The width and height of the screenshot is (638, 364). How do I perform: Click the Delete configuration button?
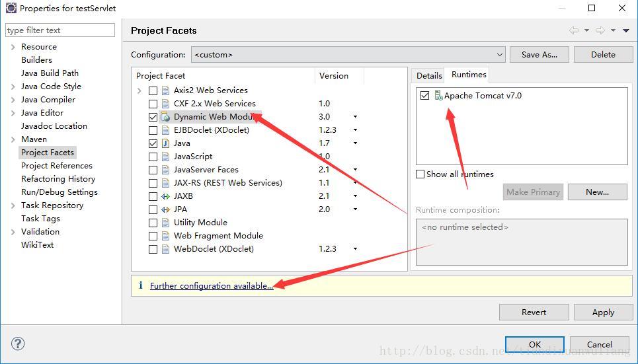click(603, 54)
